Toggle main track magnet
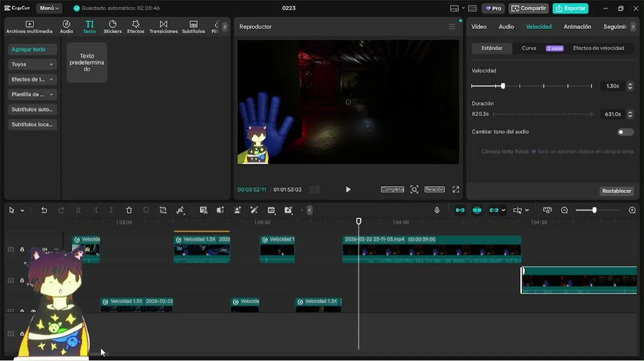 coord(460,210)
